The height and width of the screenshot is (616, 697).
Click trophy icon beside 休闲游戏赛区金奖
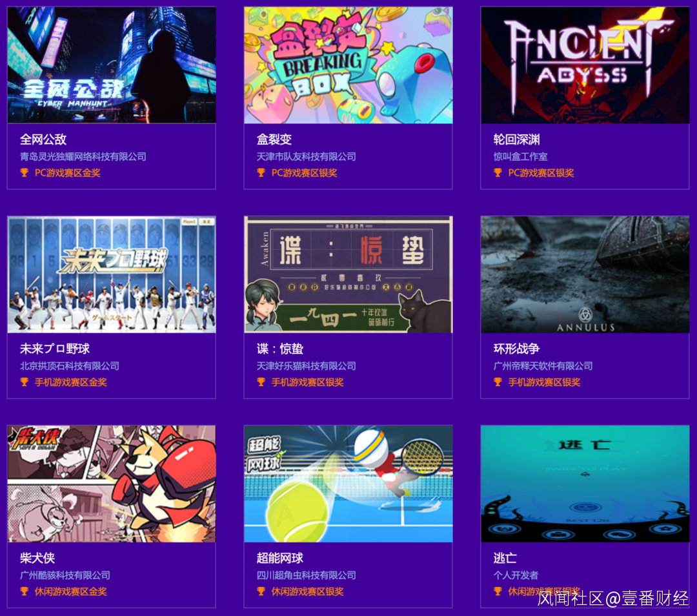pos(25,591)
